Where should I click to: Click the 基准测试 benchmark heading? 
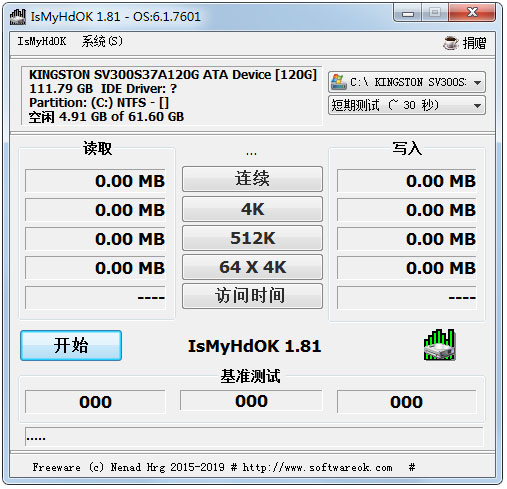250,376
